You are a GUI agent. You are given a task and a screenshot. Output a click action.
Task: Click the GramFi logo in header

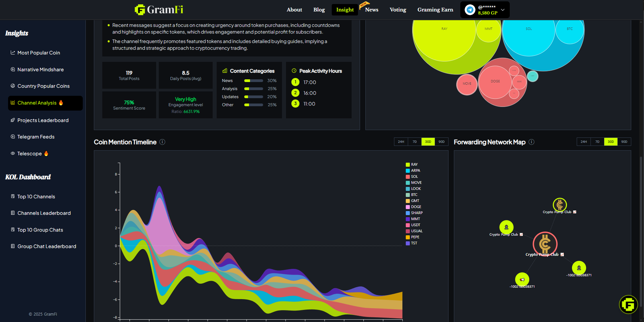(159, 10)
